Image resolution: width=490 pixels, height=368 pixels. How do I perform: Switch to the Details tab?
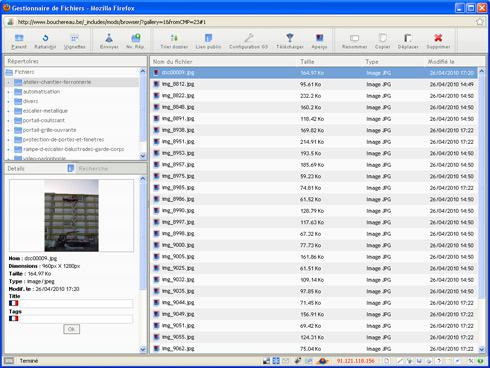point(16,169)
